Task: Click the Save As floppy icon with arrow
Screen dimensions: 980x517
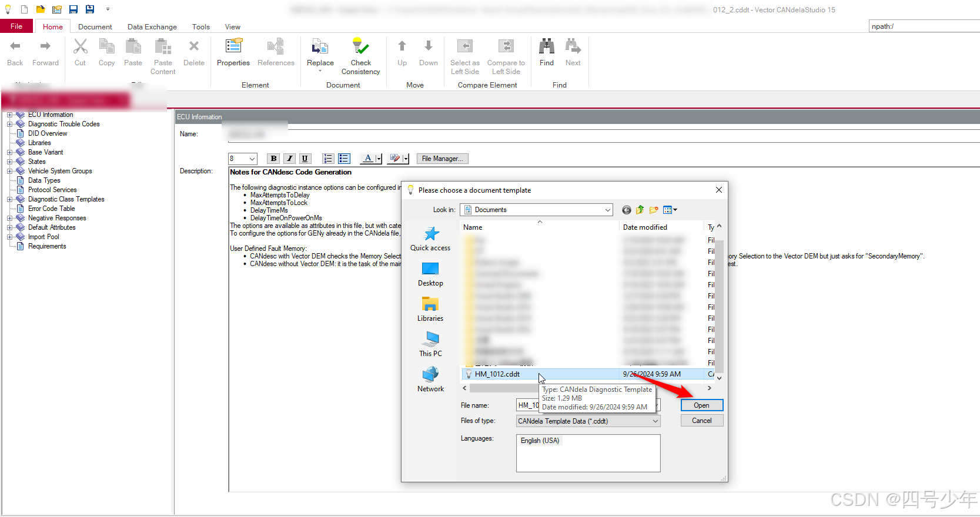Action: tap(90, 9)
